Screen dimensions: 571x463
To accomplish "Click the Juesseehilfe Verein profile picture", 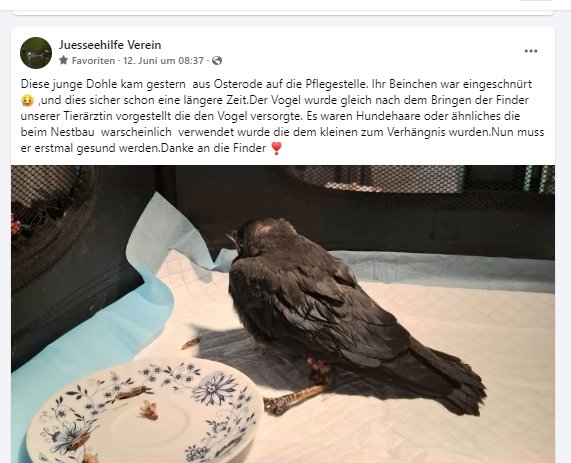I will pos(36,53).
